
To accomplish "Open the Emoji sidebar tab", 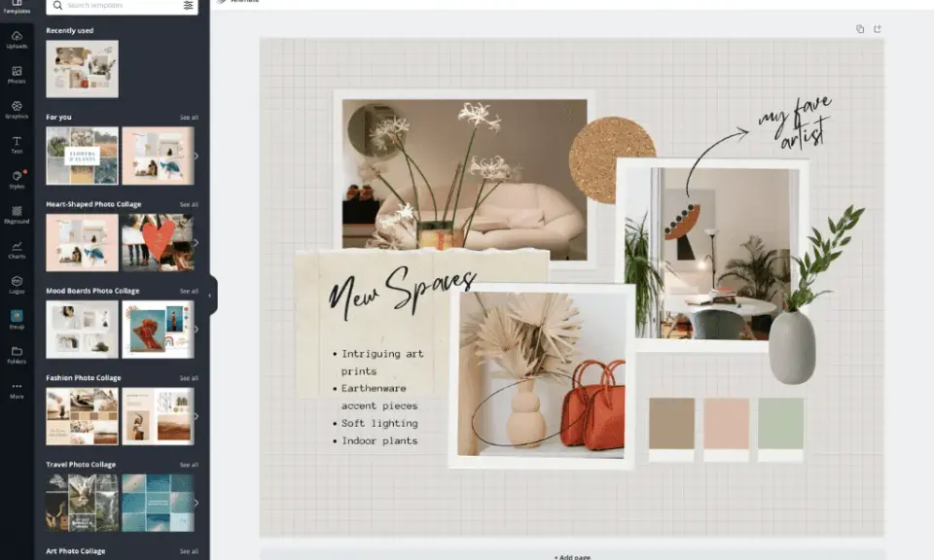I will tap(17, 320).
